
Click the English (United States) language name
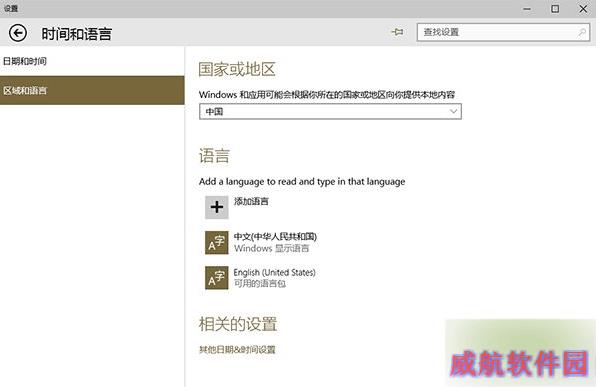pos(274,272)
